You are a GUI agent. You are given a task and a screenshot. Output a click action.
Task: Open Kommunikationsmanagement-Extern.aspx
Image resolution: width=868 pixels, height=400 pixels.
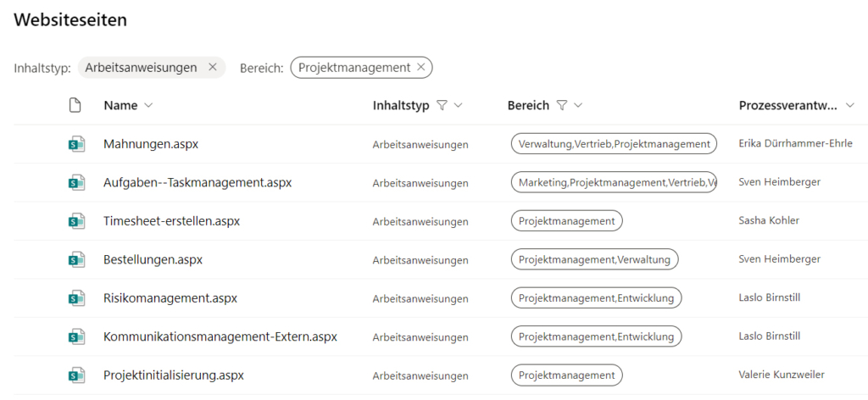(x=220, y=336)
